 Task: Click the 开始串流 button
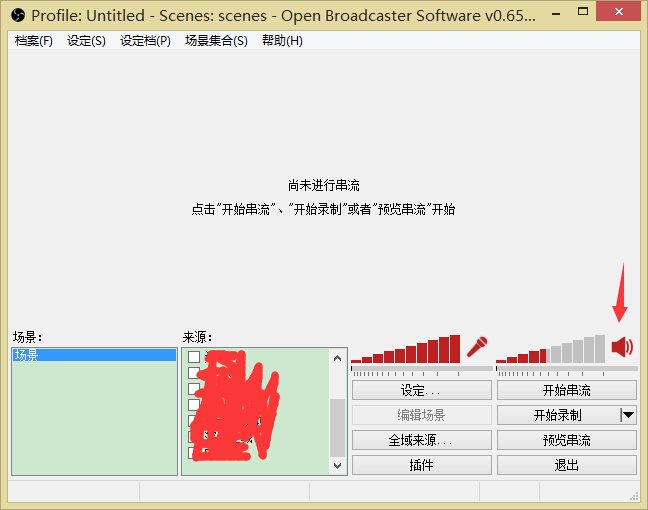(x=567, y=390)
